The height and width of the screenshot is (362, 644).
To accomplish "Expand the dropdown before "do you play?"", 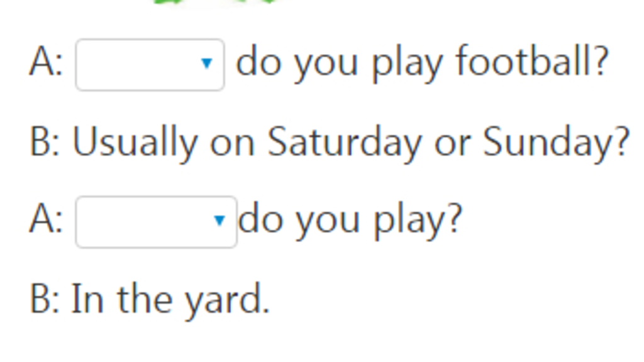I will point(157,222).
